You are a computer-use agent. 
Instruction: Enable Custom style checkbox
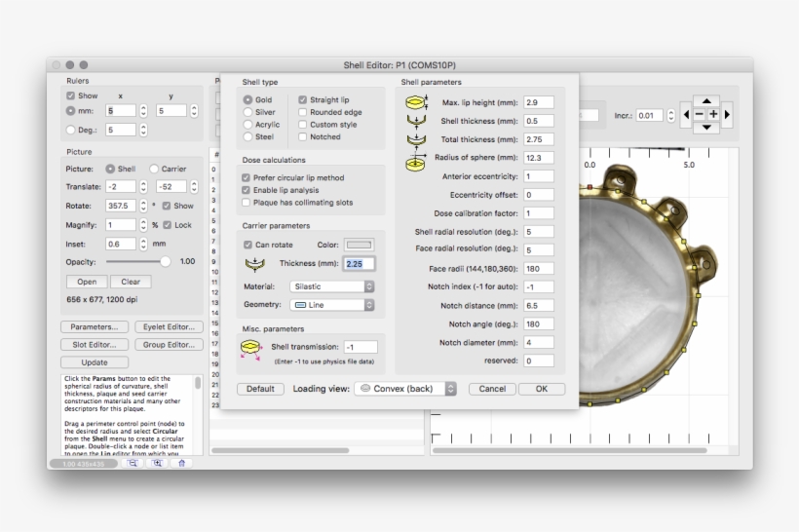(303, 125)
